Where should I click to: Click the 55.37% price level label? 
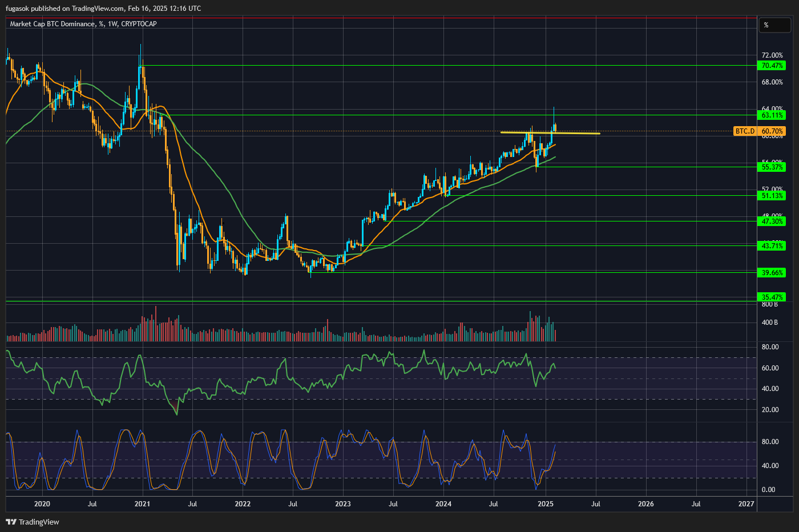coord(772,167)
